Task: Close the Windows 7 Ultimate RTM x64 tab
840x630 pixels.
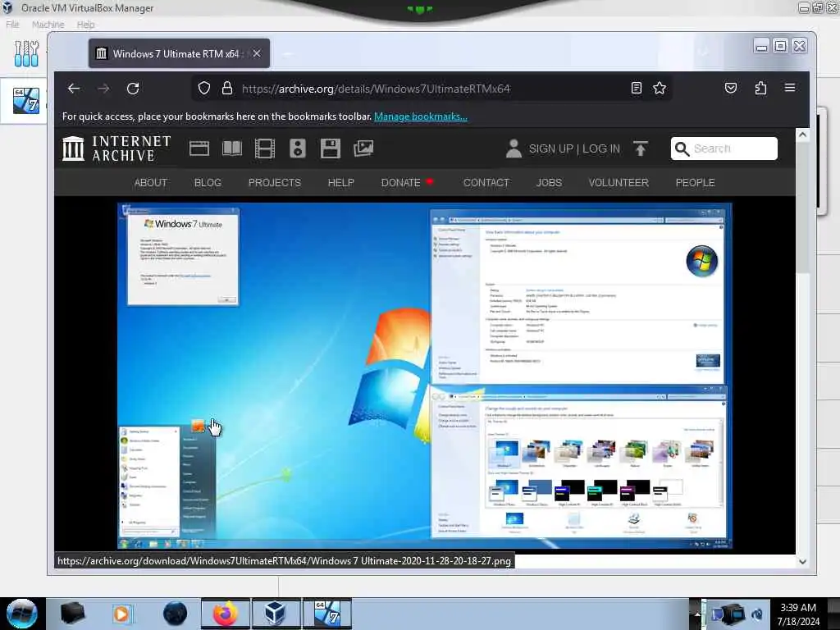Action: pyautogui.click(x=257, y=53)
